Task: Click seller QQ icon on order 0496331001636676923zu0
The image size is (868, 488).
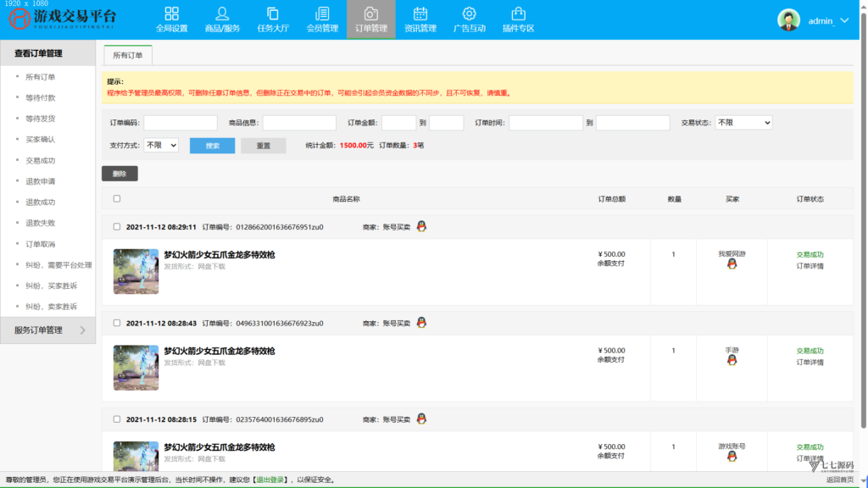Action: (421, 323)
